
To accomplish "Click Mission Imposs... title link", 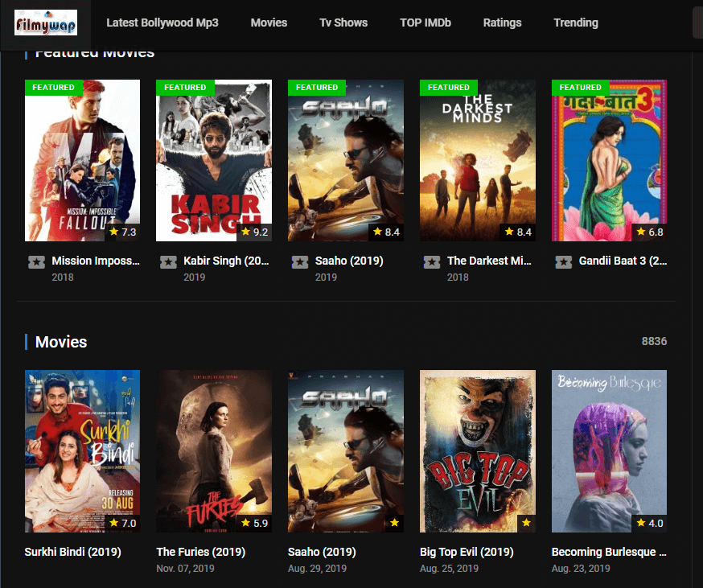I will (x=96, y=261).
